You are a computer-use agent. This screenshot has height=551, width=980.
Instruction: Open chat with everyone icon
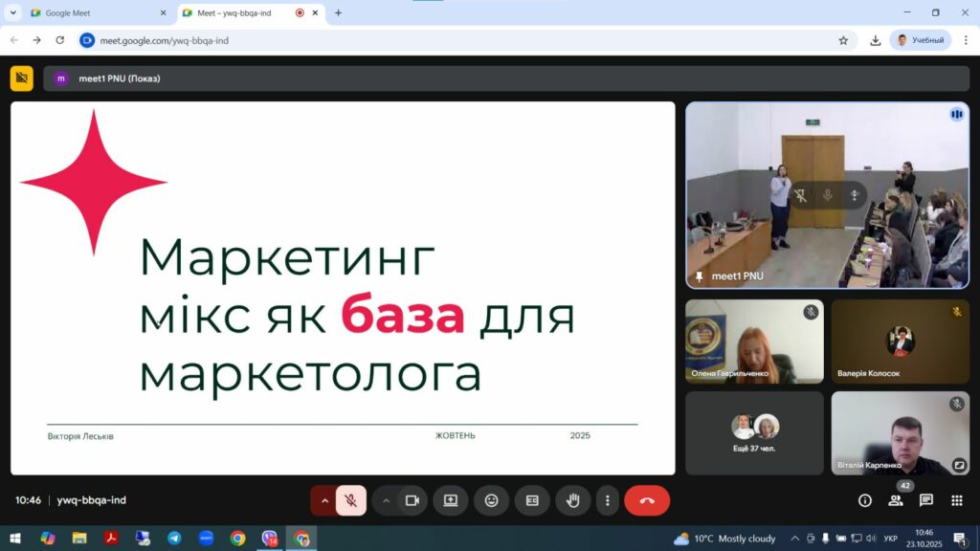tap(926, 500)
